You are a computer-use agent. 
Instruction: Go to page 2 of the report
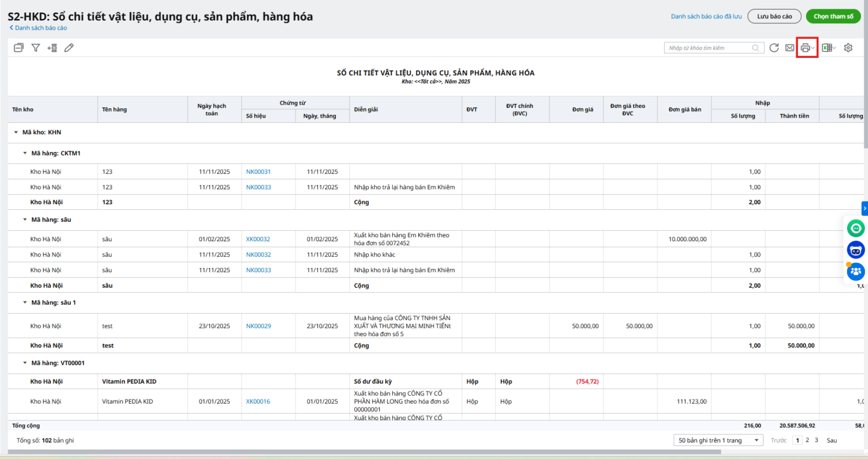[807, 440]
